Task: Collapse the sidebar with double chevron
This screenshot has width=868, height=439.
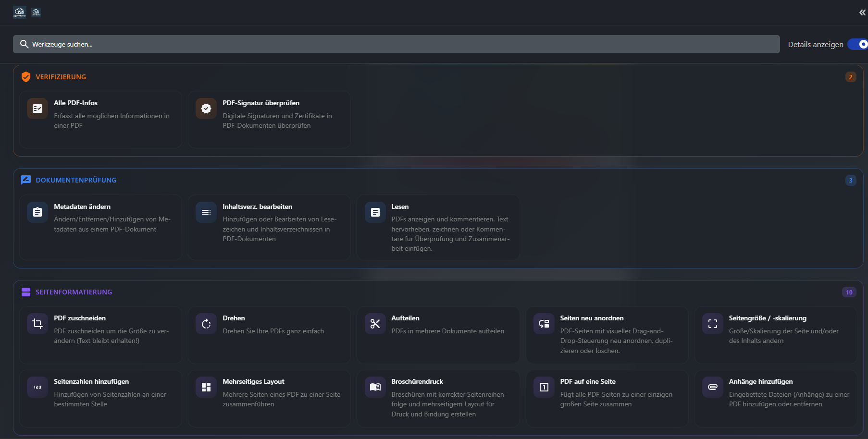Action: click(x=862, y=12)
